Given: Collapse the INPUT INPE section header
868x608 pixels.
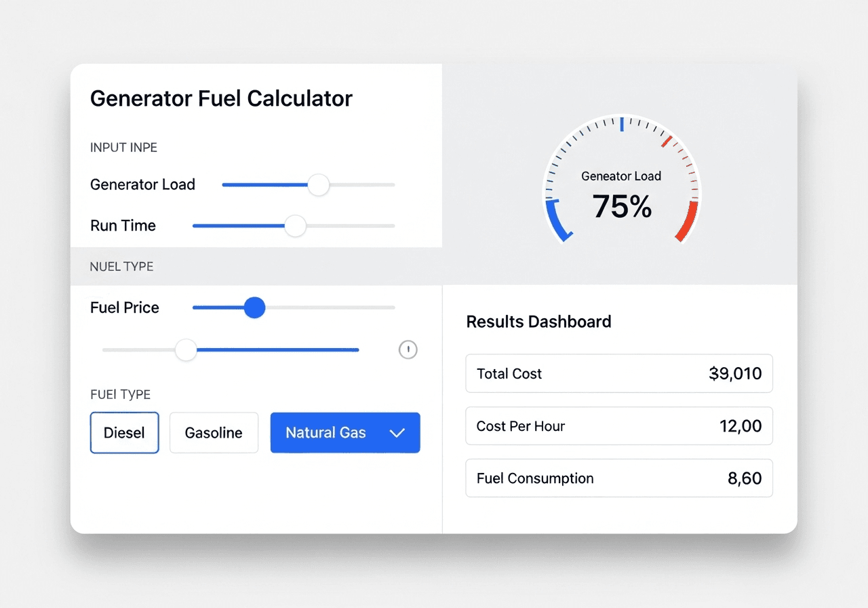Looking at the screenshot, I should [x=123, y=147].
